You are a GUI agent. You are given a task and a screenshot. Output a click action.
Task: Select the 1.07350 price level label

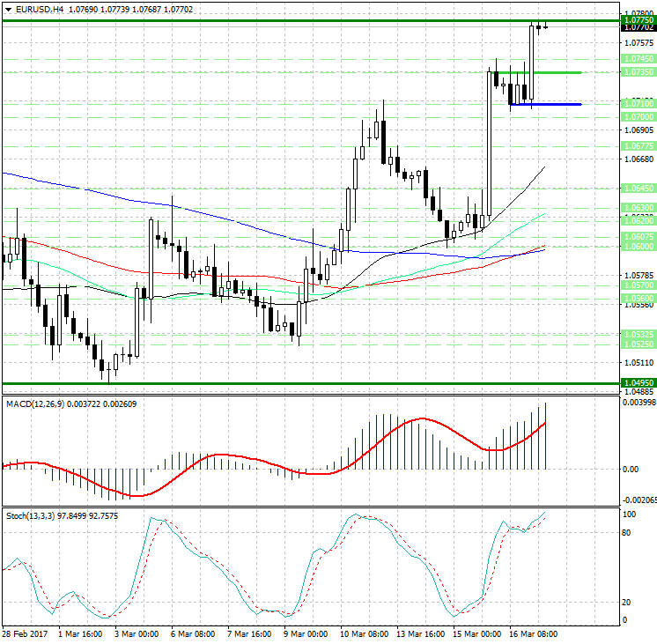click(639, 72)
